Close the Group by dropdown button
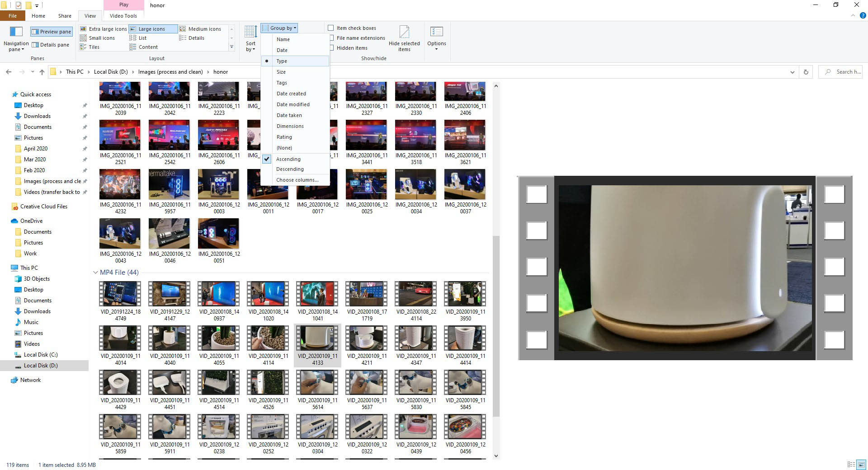 279,28
